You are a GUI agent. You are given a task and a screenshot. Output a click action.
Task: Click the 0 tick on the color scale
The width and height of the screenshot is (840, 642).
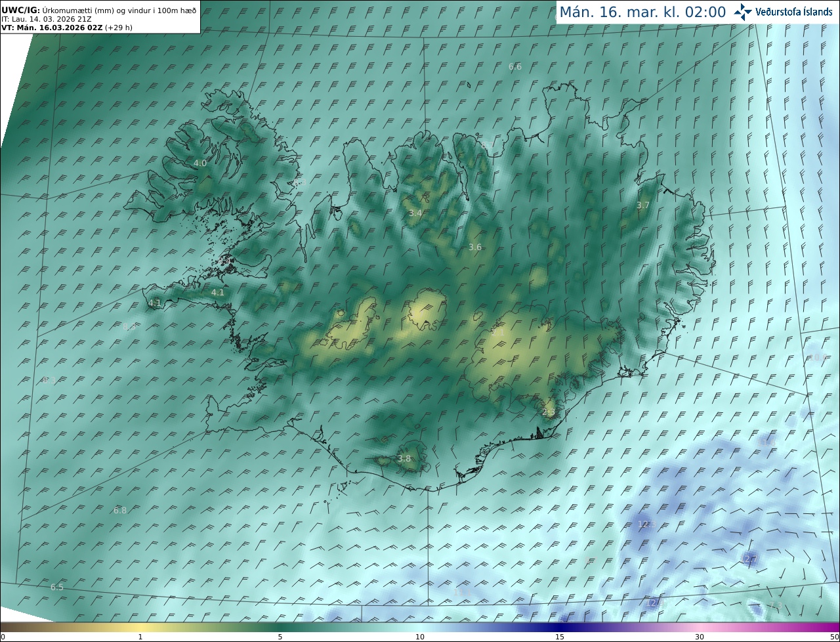point(3,637)
